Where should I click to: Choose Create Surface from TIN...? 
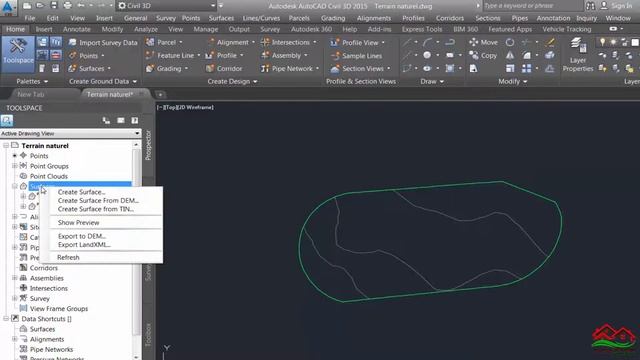96,209
